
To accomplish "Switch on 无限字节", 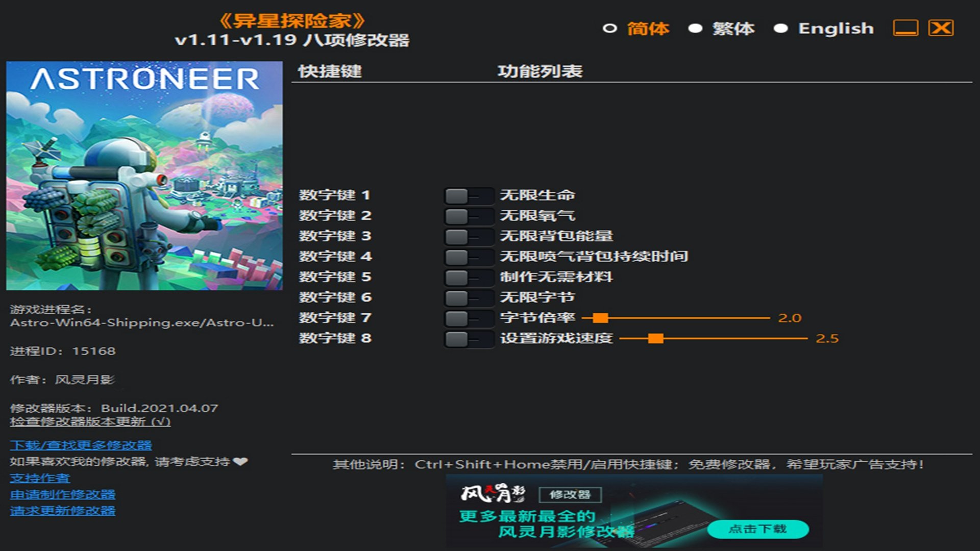I will pos(468,297).
